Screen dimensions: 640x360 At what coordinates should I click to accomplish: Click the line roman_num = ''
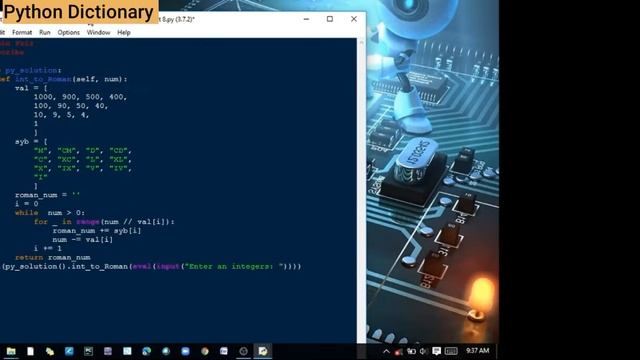[47, 195]
